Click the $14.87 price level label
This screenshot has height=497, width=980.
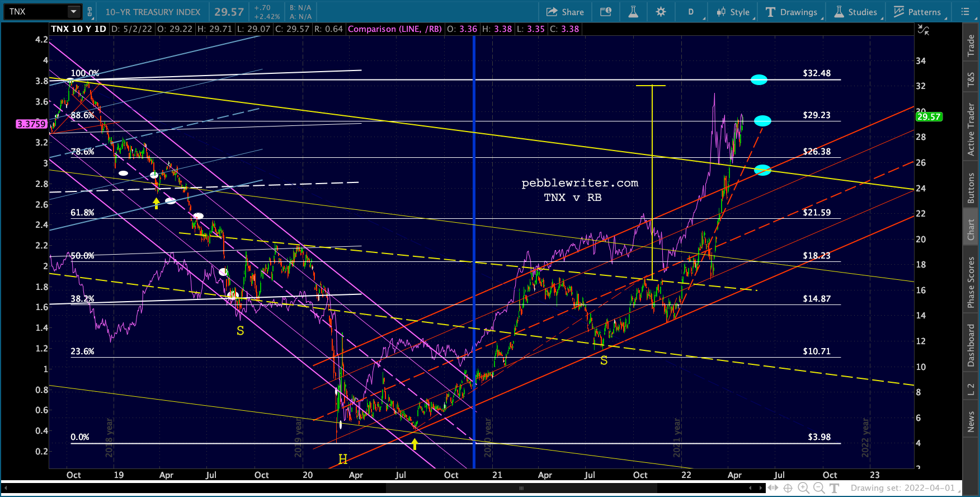pos(817,299)
